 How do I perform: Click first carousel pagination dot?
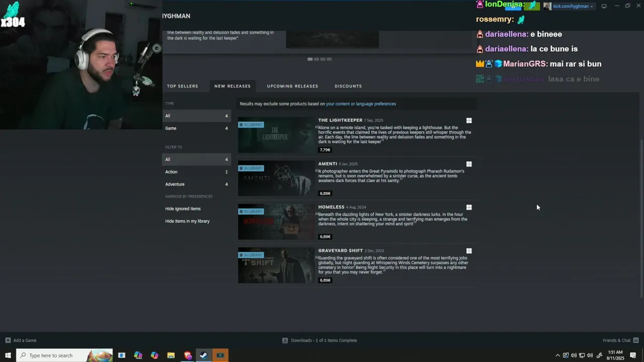310,59
